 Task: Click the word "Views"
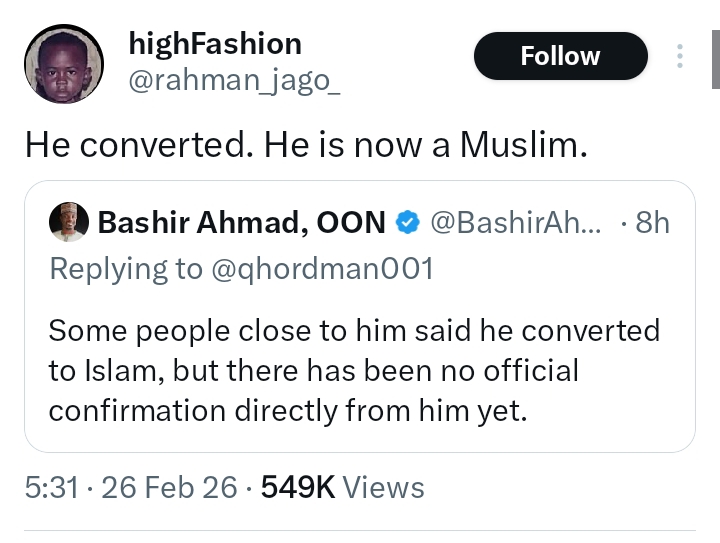pyautogui.click(x=383, y=487)
